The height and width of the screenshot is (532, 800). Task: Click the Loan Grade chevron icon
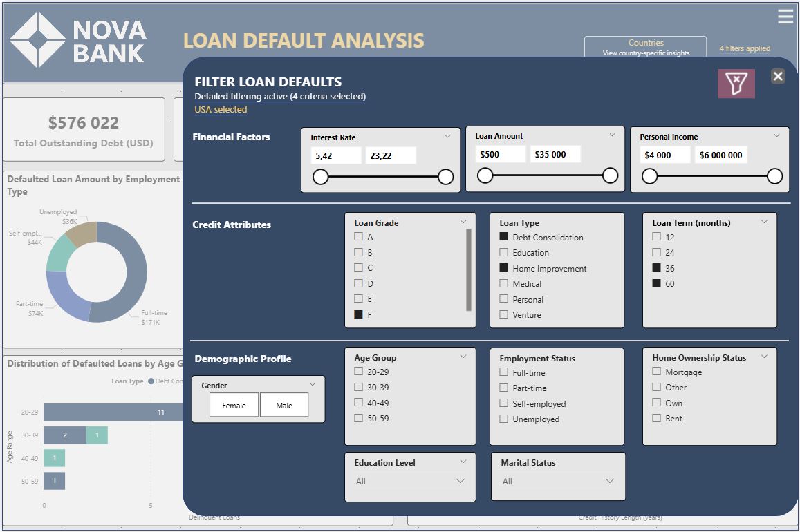[463, 222]
